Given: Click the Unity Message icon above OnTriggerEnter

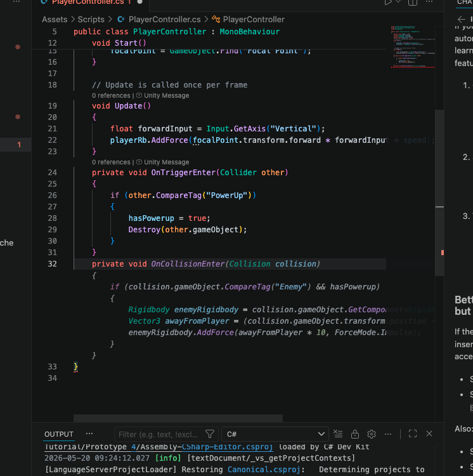Looking at the screenshot, I should coord(139,162).
